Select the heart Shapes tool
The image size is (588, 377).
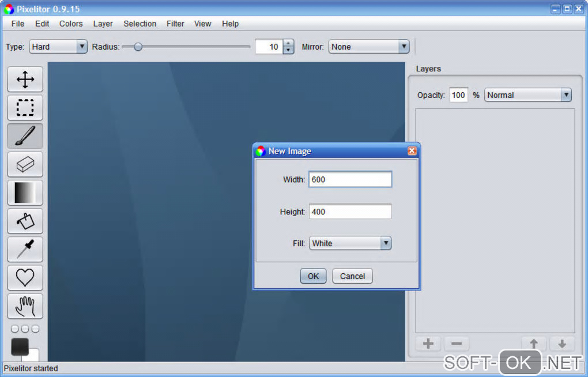click(x=25, y=278)
